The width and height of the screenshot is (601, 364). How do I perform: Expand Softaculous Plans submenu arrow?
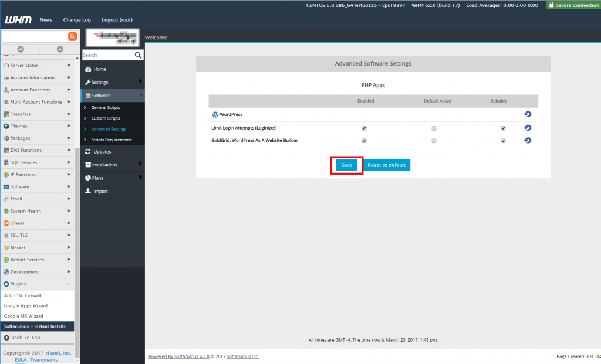coord(140,177)
